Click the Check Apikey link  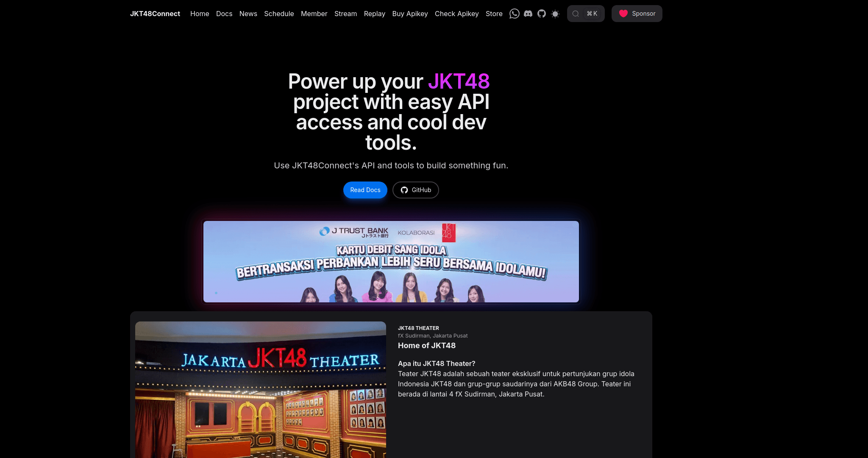point(456,14)
